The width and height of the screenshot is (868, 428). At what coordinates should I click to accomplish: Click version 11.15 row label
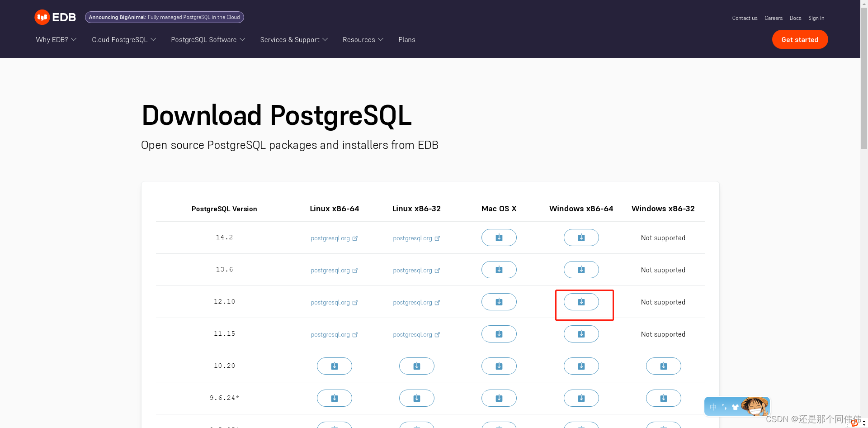pyautogui.click(x=224, y=333)
